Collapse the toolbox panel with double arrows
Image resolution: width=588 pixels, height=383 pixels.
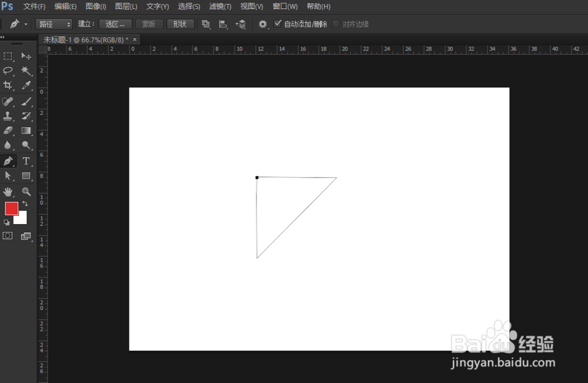2,37
